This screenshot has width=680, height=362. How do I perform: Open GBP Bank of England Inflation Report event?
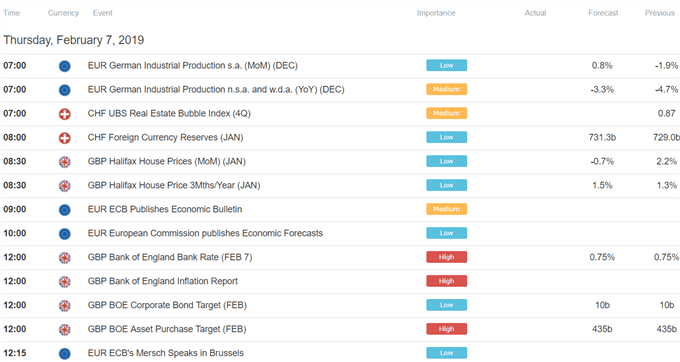coord(163,281)
